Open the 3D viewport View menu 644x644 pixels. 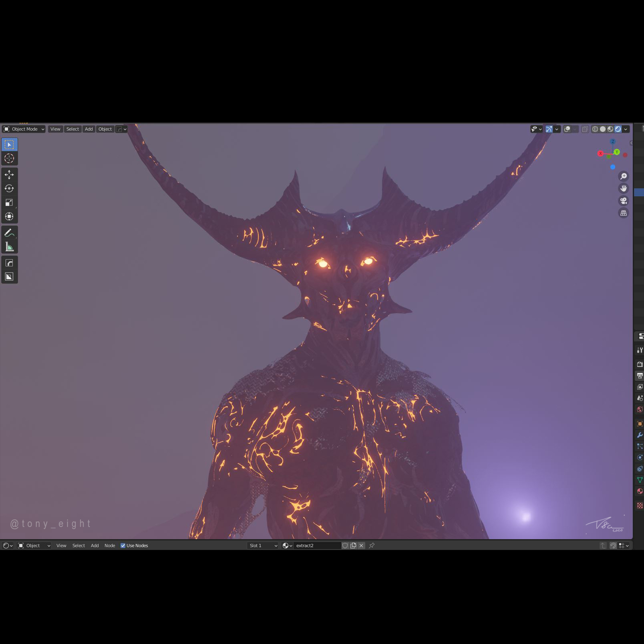pyautogui.click(x=55, y=129)
